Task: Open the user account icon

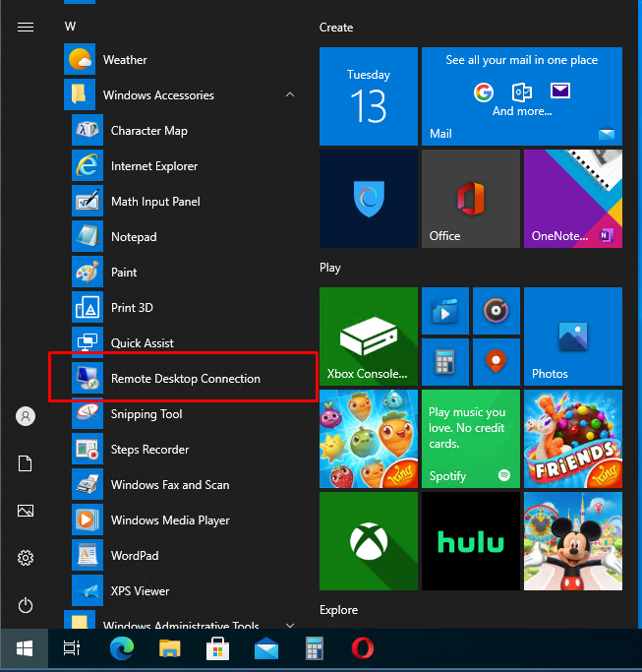Action: 26,416
